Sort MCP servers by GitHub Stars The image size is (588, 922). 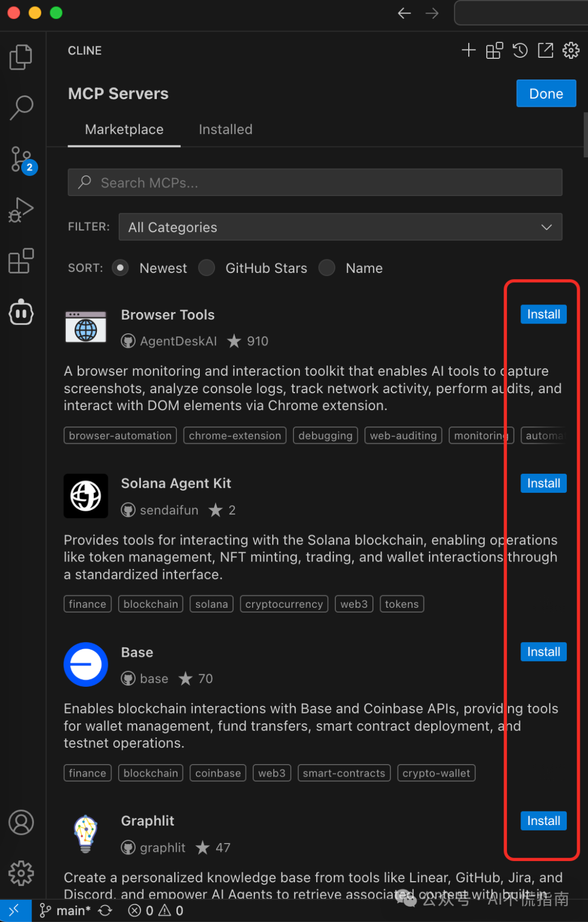[x=206, y=268]
